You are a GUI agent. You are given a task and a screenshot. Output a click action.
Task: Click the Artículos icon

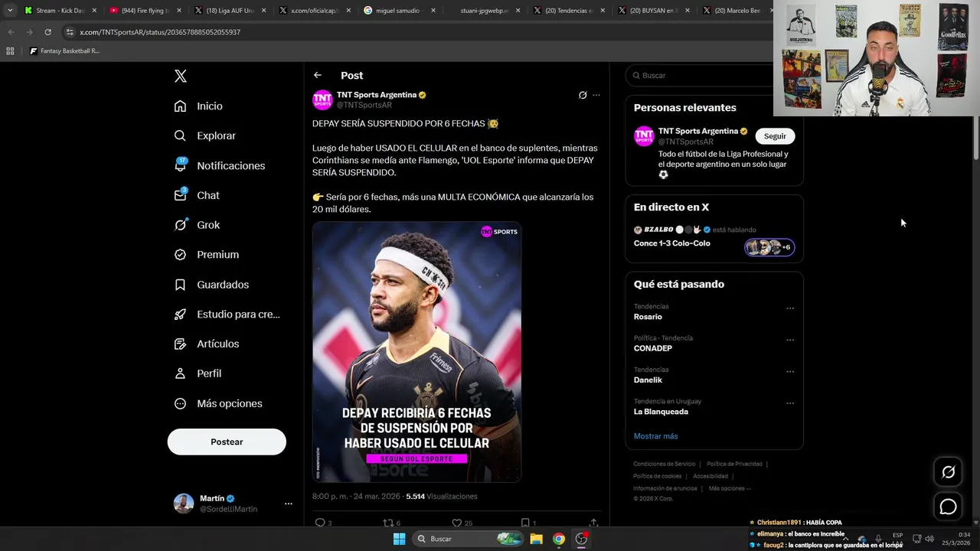(180, 344)
